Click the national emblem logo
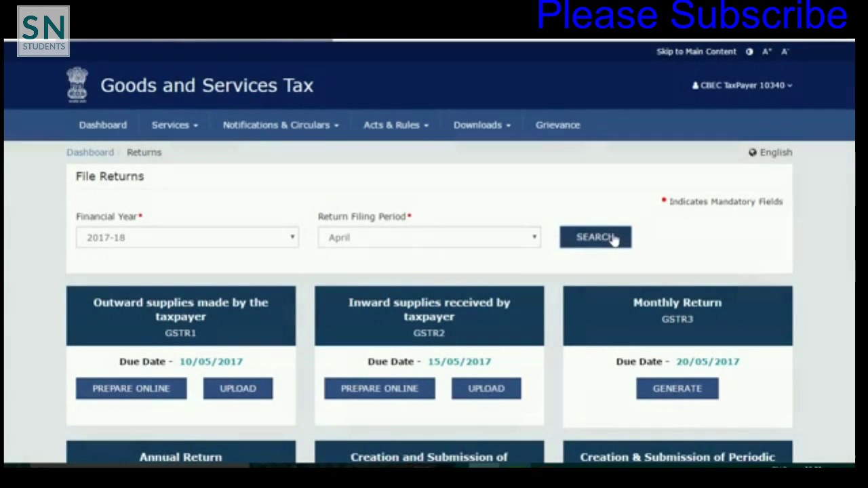The width and height of the screenshot is (868, 488). 77,85
